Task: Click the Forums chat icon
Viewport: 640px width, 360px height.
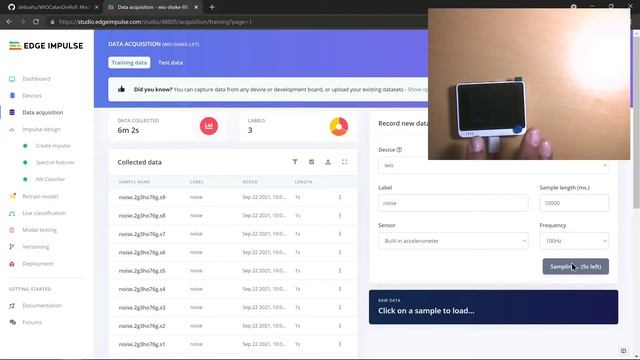Action: pyautogui.click(x=12, y=322)
